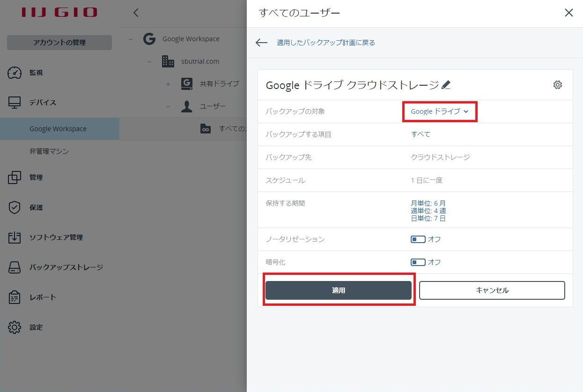Collapse the ユーザー tree node
The height and width of the screenshot is (392, 583).
pos(168,106)
